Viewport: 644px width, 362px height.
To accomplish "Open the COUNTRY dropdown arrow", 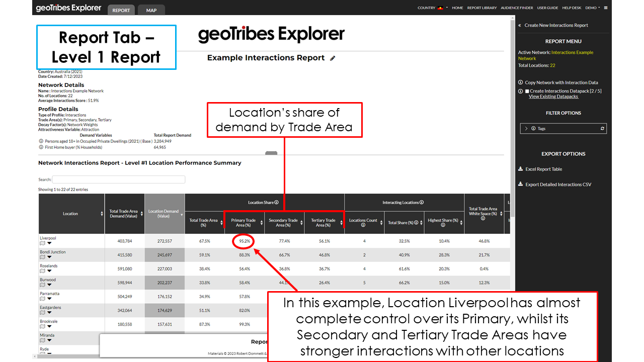I will pyautogui.click(x=447, y=8).
